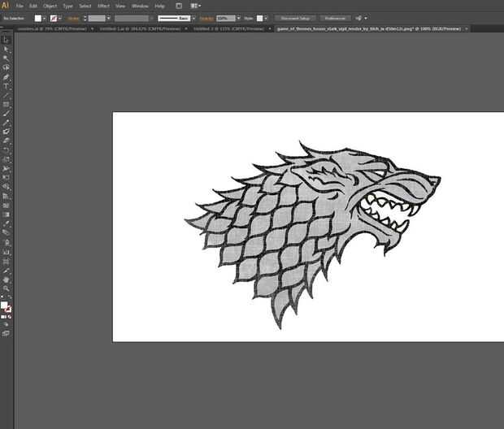
Task: Expand the Basic brush definition dropdown
Action: coord(193,18)
